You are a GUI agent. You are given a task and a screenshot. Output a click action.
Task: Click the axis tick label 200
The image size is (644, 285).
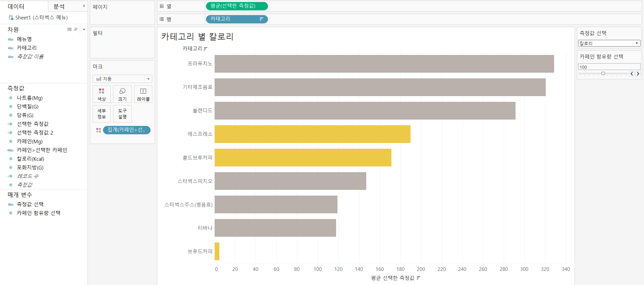point(421,269)
